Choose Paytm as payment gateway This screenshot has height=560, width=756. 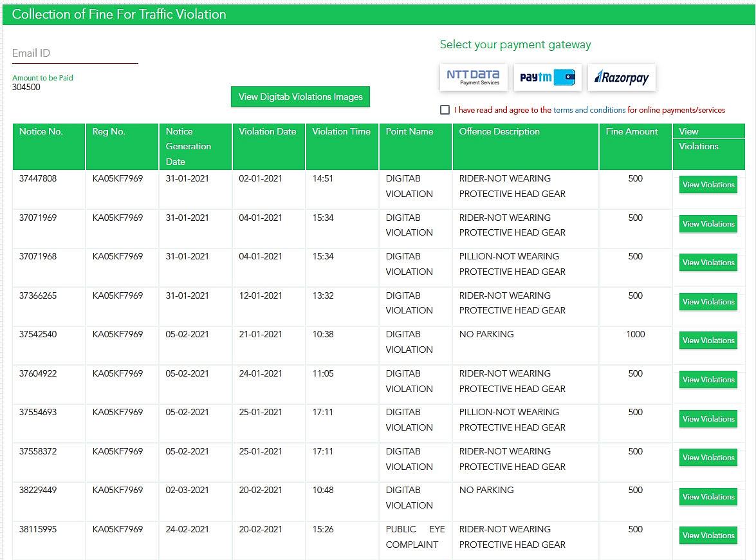pyautogui.click(x=548, y=77)
